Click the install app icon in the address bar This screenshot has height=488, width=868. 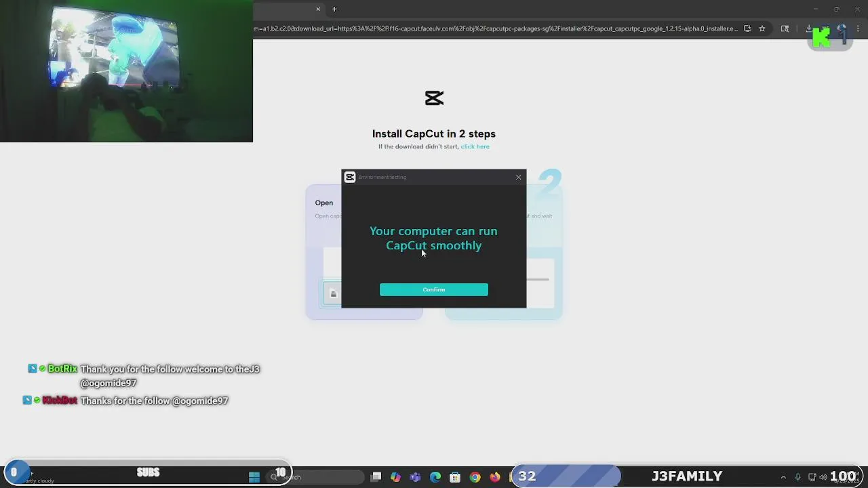point(747,28)
